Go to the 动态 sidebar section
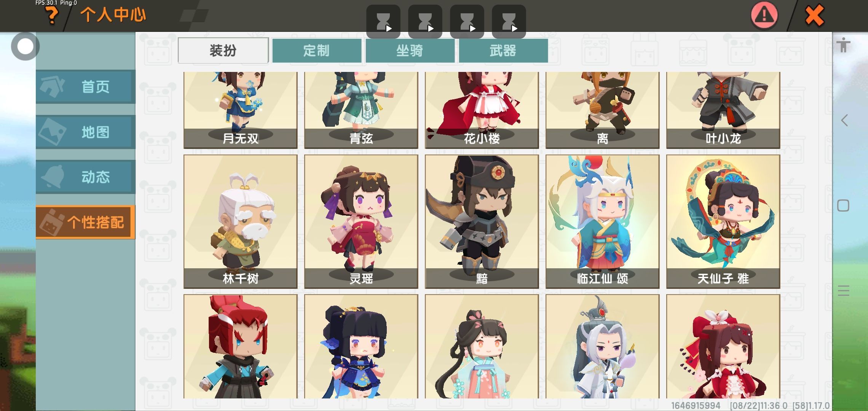868x411 pixels. point(86,177)
